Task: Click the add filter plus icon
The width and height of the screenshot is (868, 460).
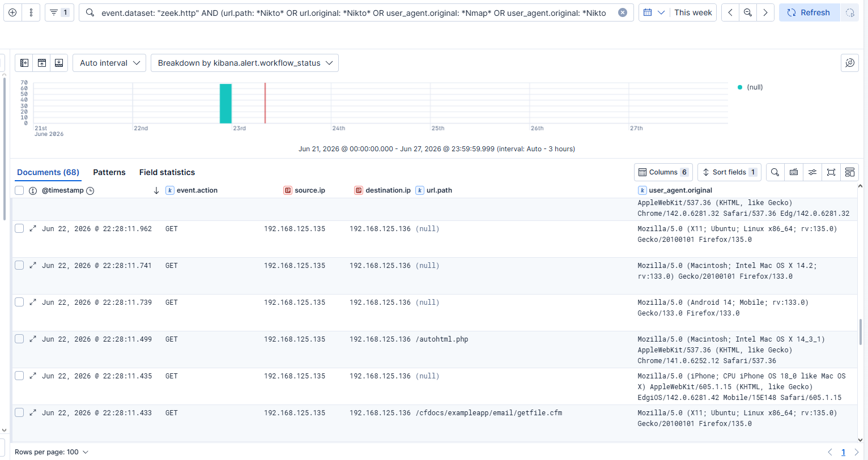Action: coord(12,12)
